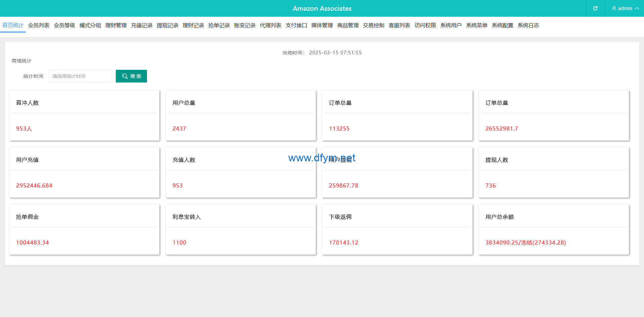Open the 账变记录 menu

pyautogui.click(x=245, y=25)
